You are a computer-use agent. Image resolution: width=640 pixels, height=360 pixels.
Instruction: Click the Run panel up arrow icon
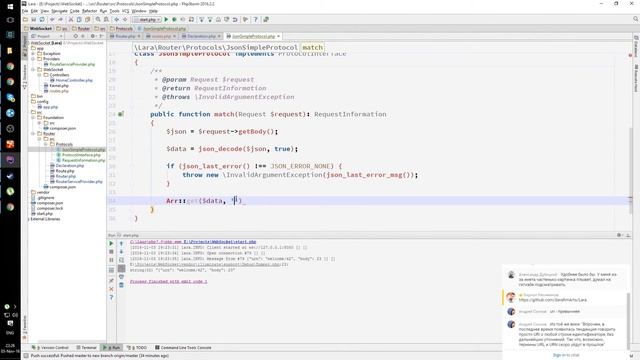coord(121,243)
